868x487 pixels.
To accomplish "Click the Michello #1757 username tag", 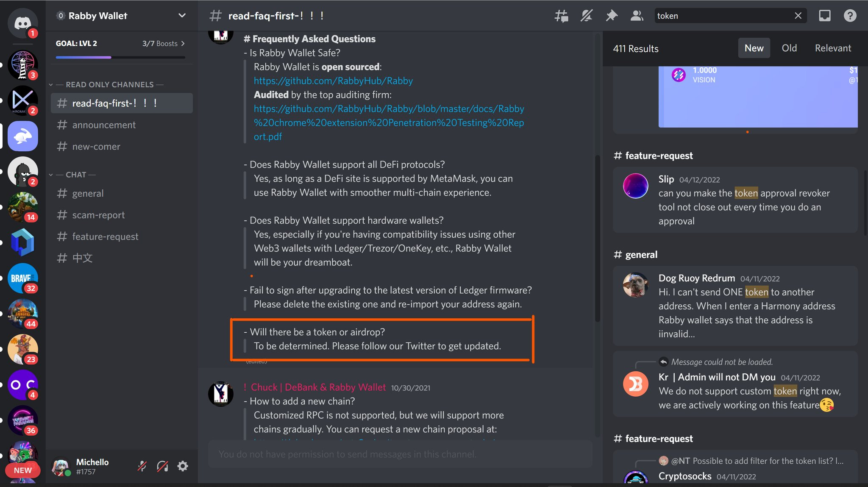I will tap(92, 467).
